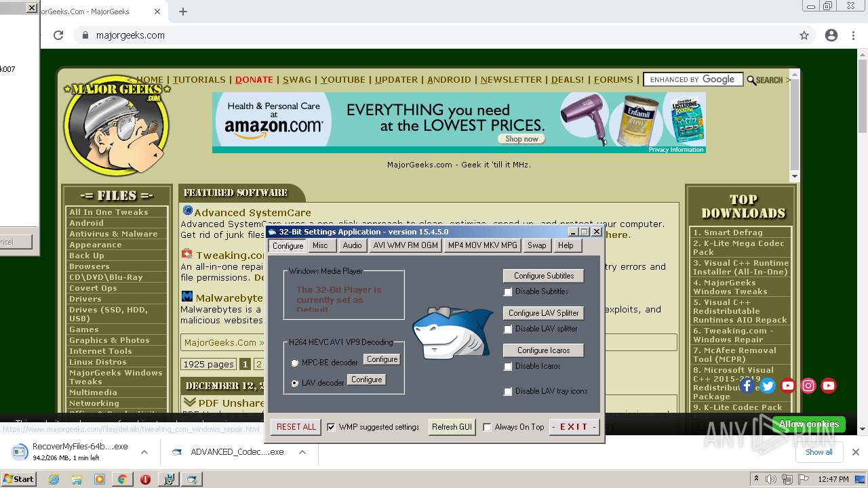The width and height of the screenshot is (868, 488).
Task: Click the RESET ALL button
Action: 296,427
